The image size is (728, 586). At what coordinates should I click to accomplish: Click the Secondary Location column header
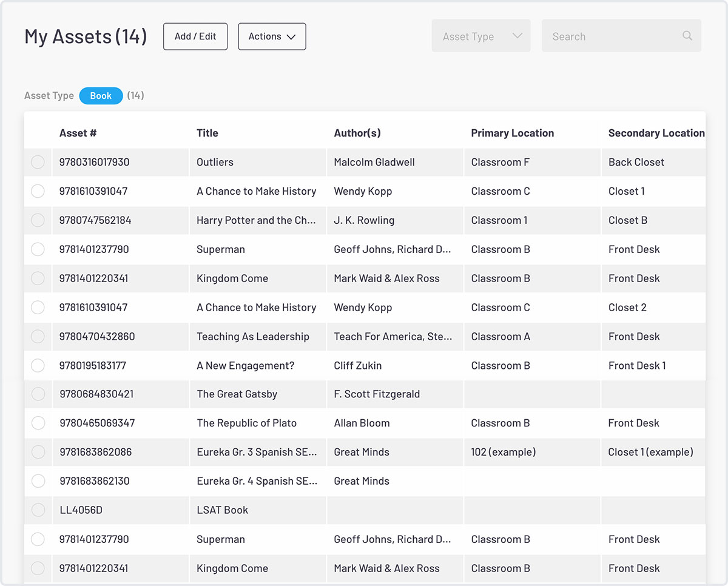tap(656, 133)
